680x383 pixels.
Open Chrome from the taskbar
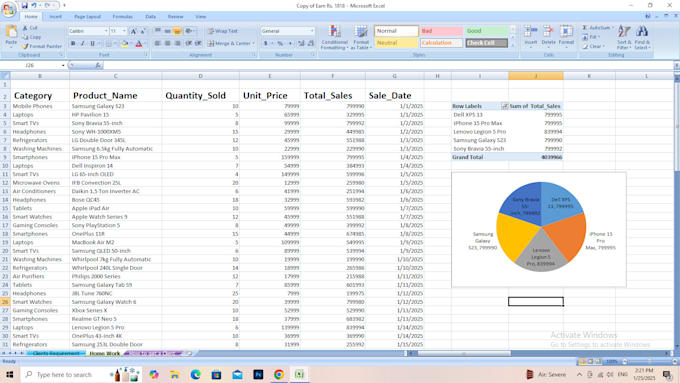279,374
